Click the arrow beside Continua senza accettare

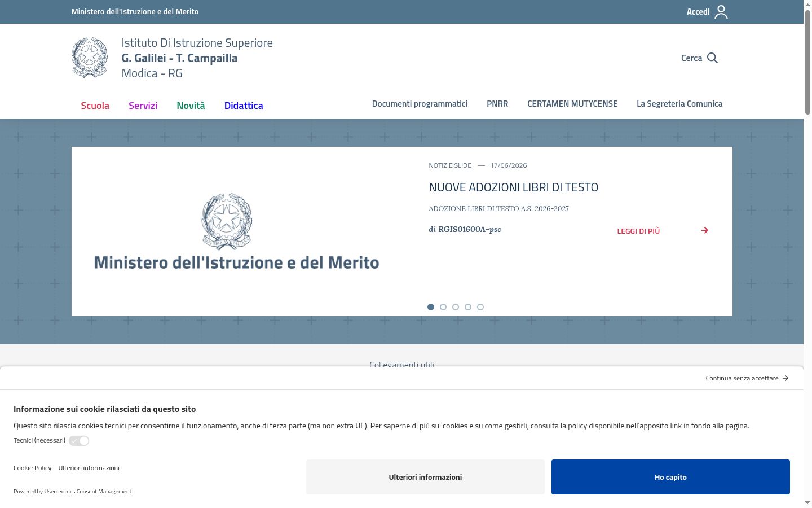coord(785,378)
